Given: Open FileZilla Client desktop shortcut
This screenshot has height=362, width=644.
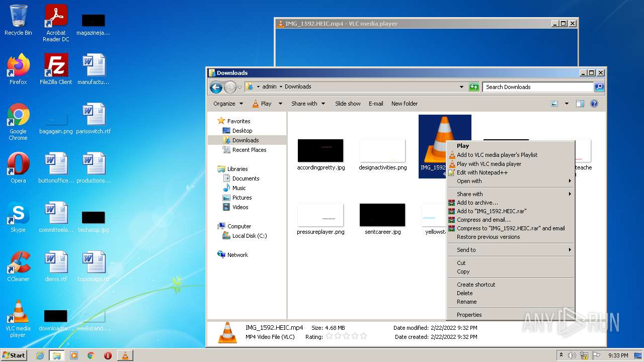Looking at the screenshot, I should pos(56,69).
